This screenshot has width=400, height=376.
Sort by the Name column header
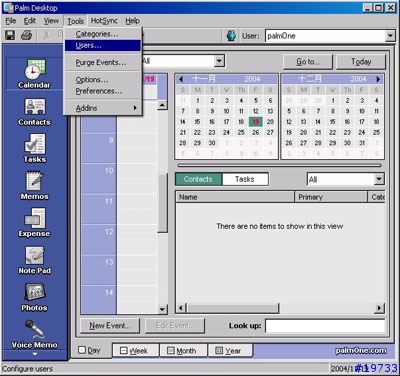[x=235, y=197]
